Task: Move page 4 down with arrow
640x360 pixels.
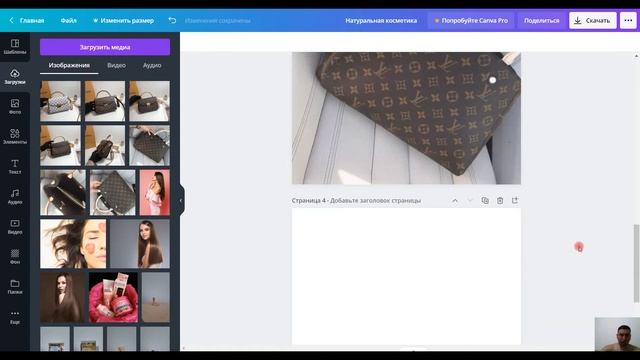Action: click(x=470, y=200)
